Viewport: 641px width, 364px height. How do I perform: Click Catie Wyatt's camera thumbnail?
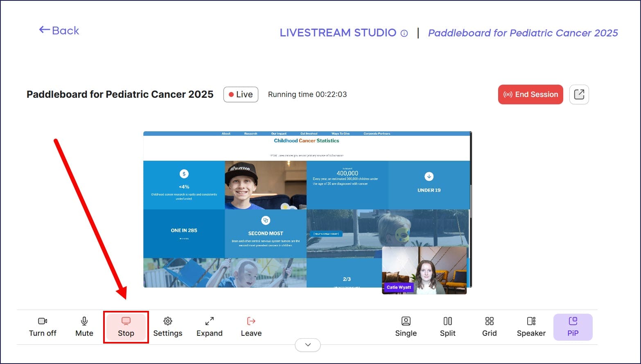click(x=424, y=270)
